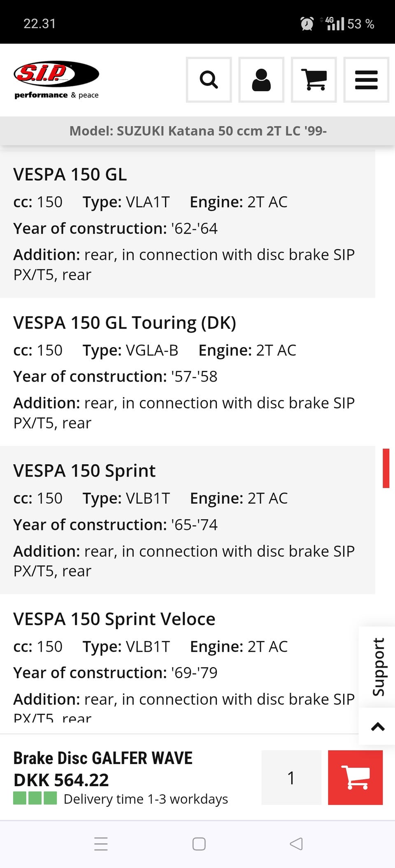Click the red scrollbar indicator
Image resolution: width=395 pixels, height=868 pixels.
[x=386, y=468]
